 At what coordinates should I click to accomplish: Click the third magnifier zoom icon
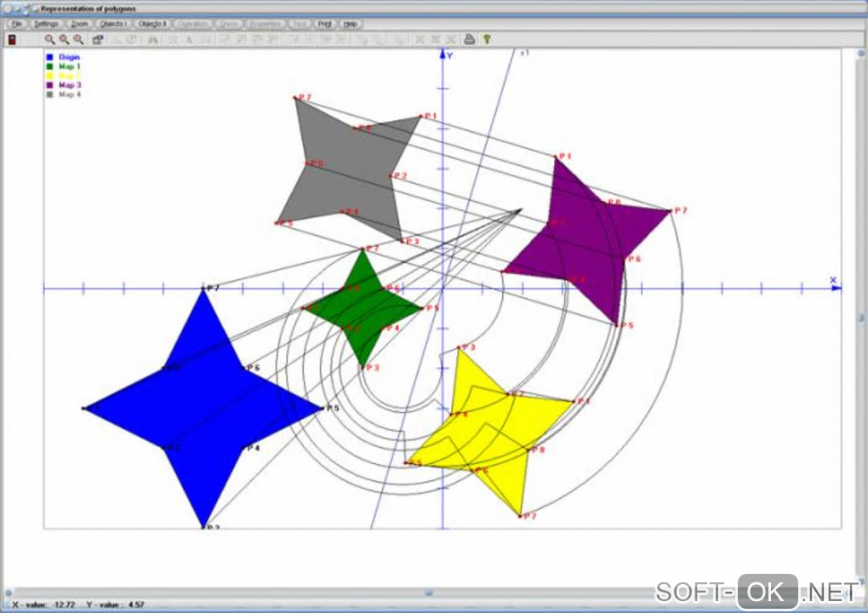(x=78, y=39)
